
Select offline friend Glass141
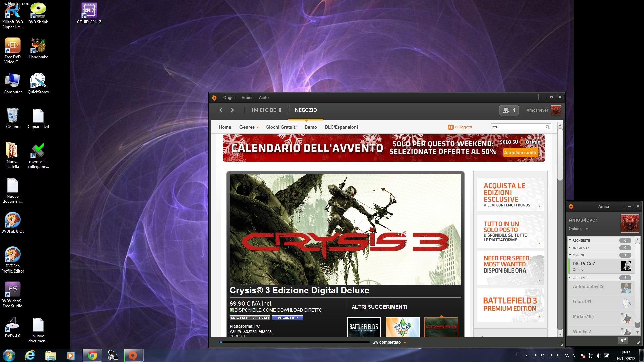(601, 303)
